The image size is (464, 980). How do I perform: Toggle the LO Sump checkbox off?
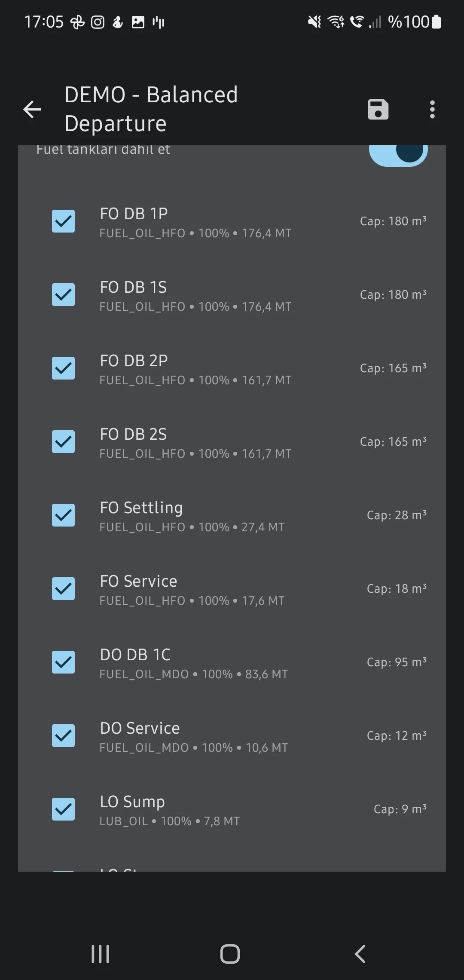point(63,809)
